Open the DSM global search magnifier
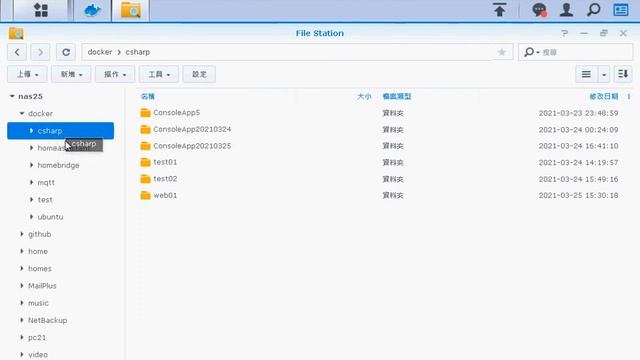 pyautogui.click(x=593, y=10)
